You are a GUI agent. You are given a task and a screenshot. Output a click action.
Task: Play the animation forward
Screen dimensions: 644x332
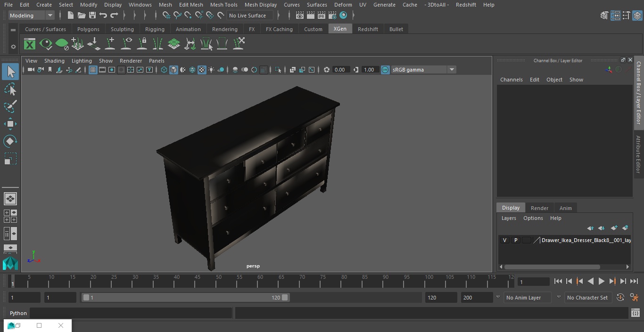pyautogui.click(x=601, y=281)
